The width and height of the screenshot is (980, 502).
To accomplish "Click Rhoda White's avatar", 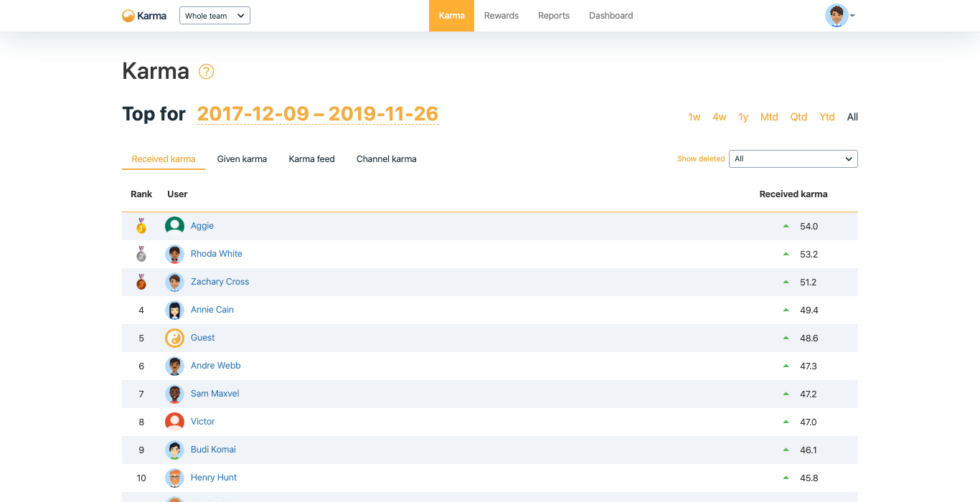I will tap(174, 254).
